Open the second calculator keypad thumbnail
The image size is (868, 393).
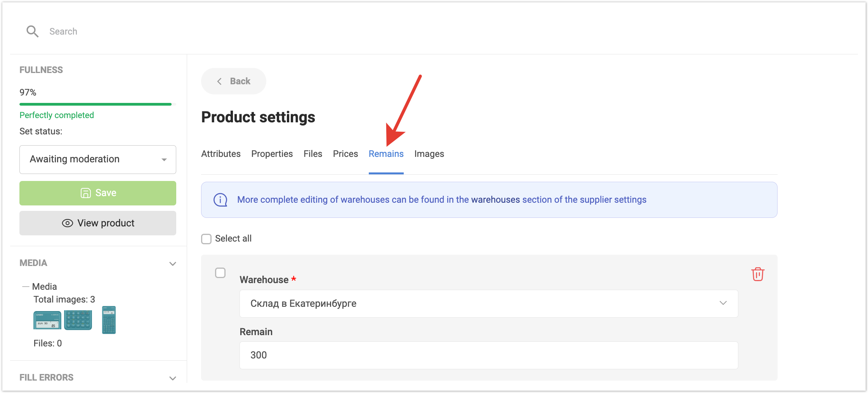pos(78,320)
